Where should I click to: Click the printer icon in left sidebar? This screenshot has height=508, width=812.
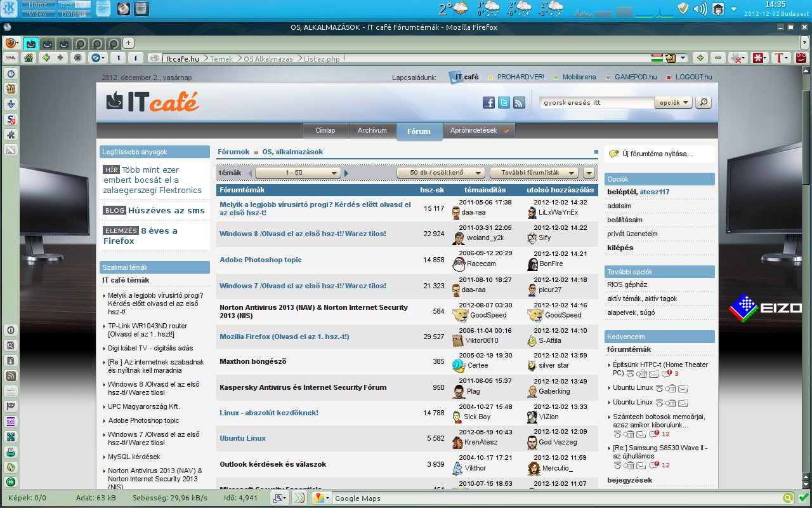pyautogui.click(x=11, y=452)
